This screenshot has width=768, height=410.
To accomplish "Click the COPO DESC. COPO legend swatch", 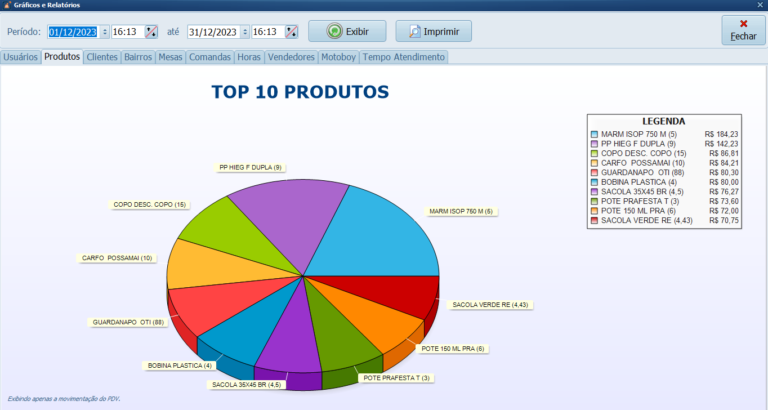I will tap(595, 153).
